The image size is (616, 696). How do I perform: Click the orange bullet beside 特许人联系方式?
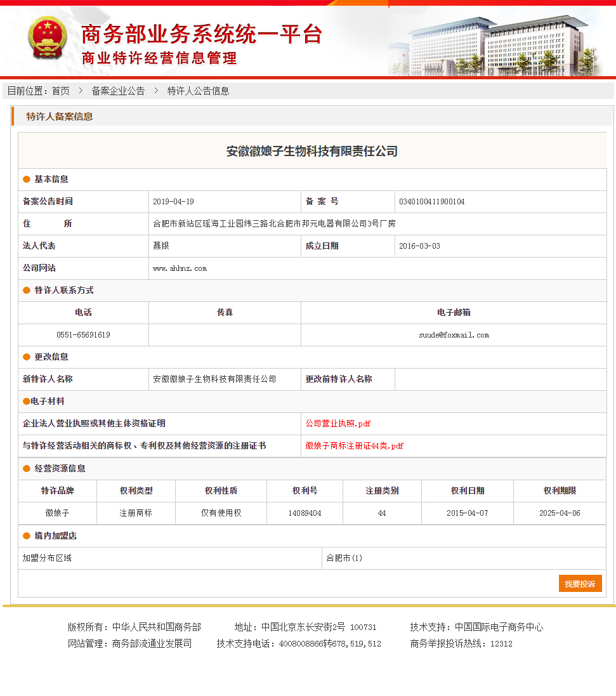(27, 291)
